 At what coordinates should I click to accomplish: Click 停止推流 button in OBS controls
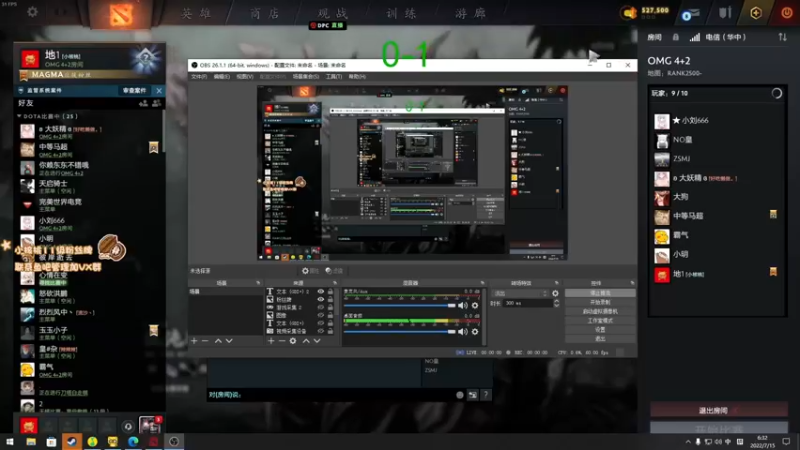(x=600, y=293)
